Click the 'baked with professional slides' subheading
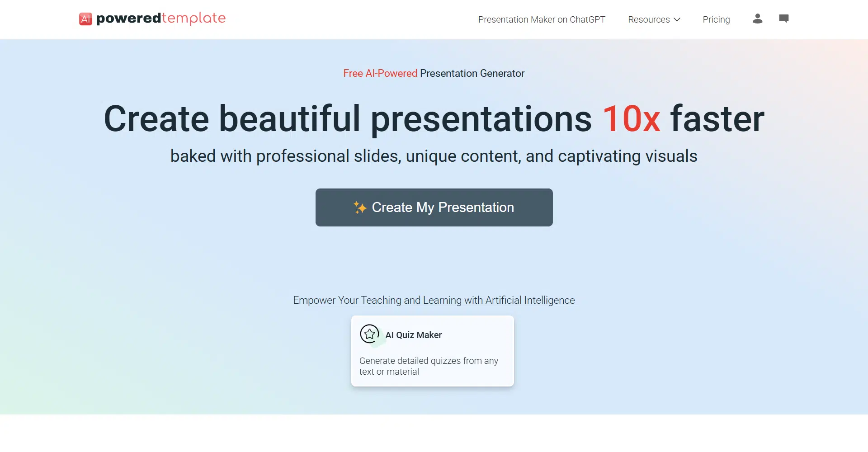 tap(434, 156)
